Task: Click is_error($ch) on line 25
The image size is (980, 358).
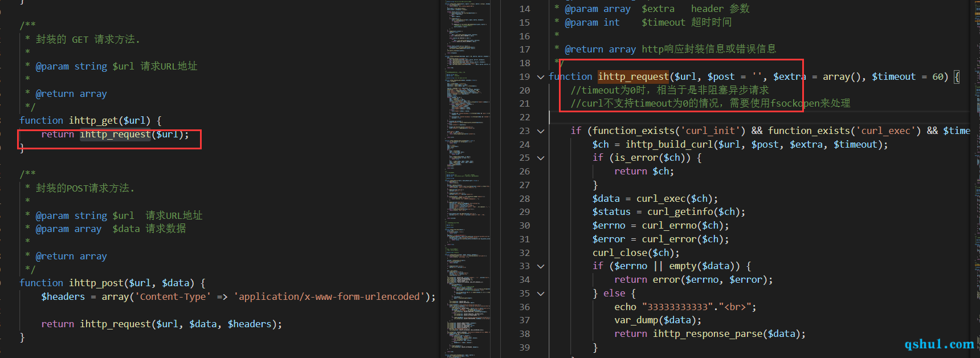Action: 652,158
